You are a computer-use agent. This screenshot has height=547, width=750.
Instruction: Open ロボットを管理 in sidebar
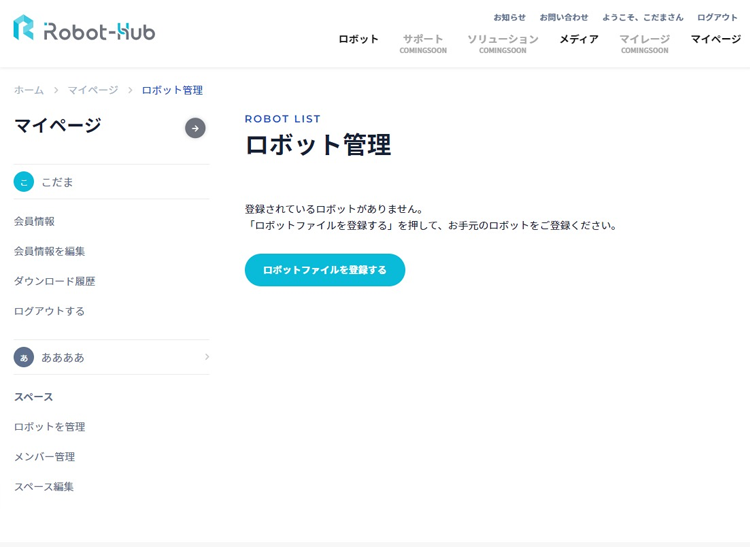49,427
